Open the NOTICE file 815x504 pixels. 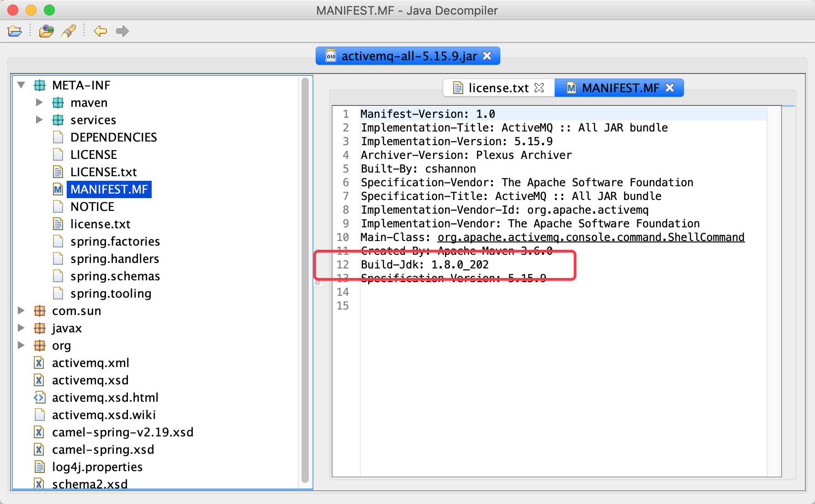tap(92, 207)
